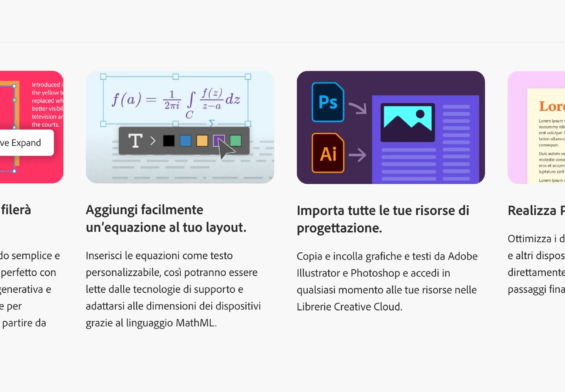Click paragraph starting 'Inserisci le equazioni come testo'

point(173,289)
